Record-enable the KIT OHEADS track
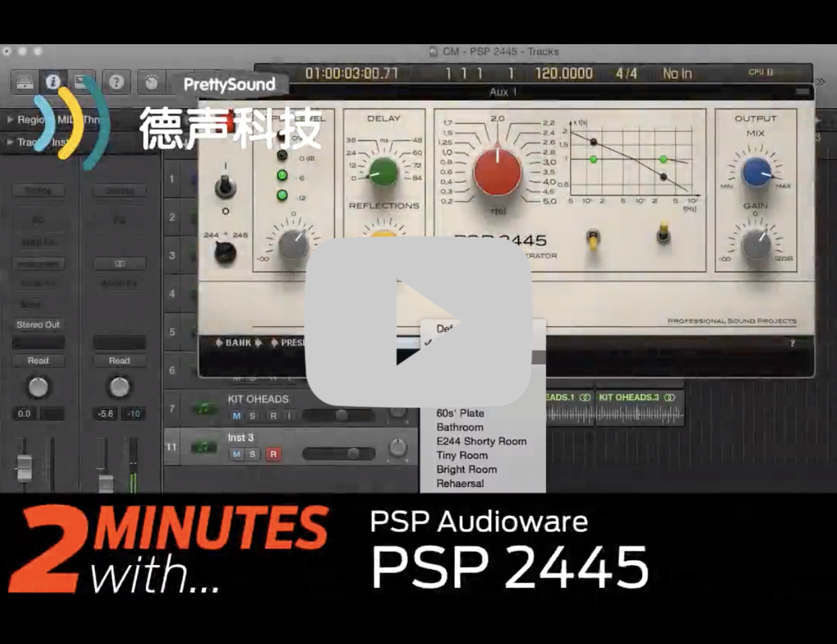Image resolution: width=837 pixels, height=644 pixels. (x=273, y=415)
